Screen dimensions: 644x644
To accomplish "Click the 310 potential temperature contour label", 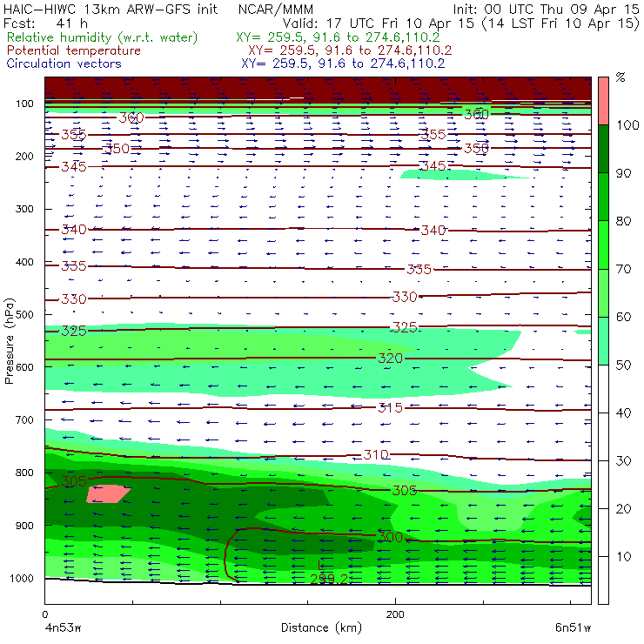I will (376, 454).
